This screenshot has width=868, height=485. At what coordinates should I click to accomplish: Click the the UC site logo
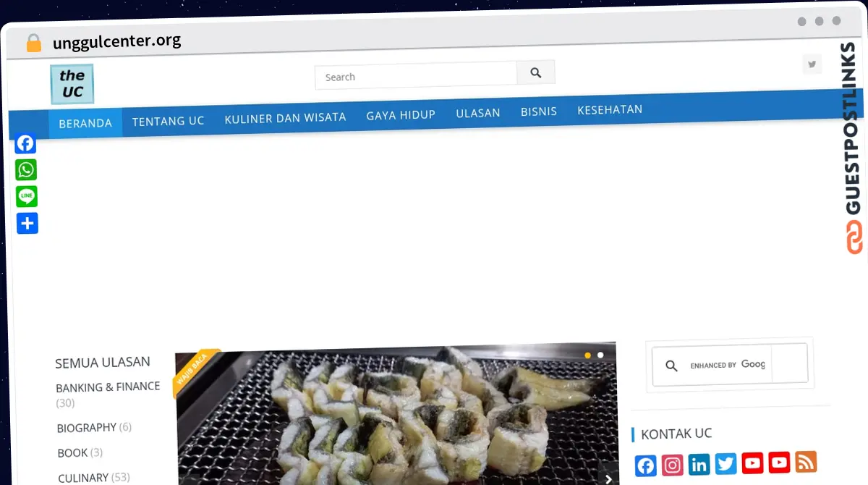tap(72, 84)
